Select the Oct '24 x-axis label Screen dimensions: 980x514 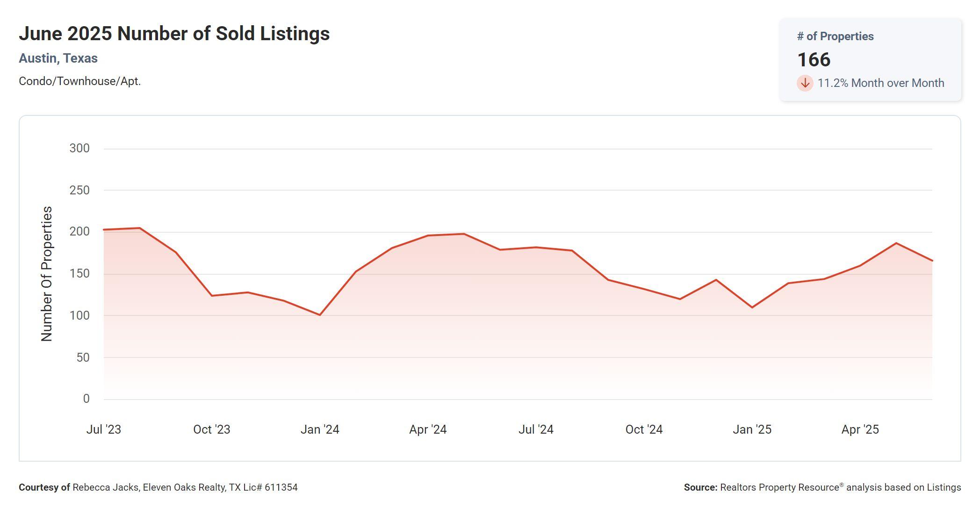point(644,429)
